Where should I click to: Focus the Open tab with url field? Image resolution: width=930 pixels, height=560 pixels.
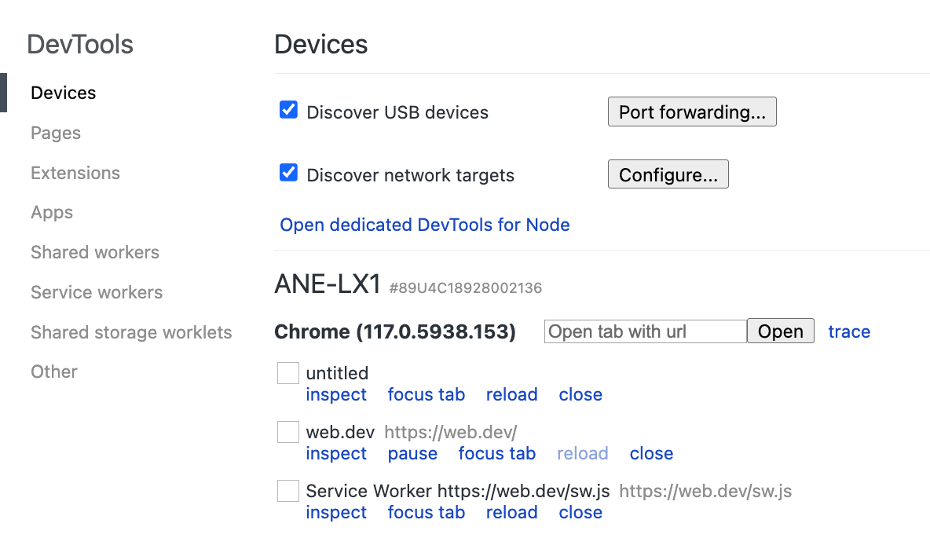[646, 331]
